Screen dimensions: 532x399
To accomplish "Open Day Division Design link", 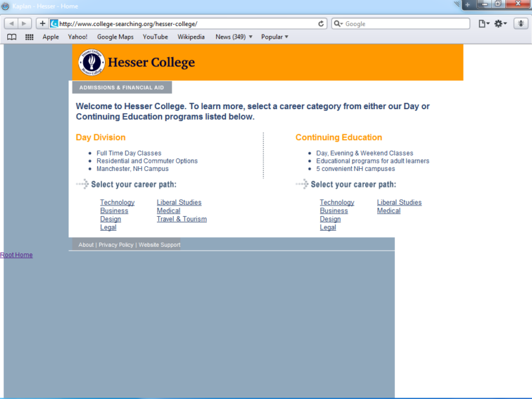I will pos(110,219).
